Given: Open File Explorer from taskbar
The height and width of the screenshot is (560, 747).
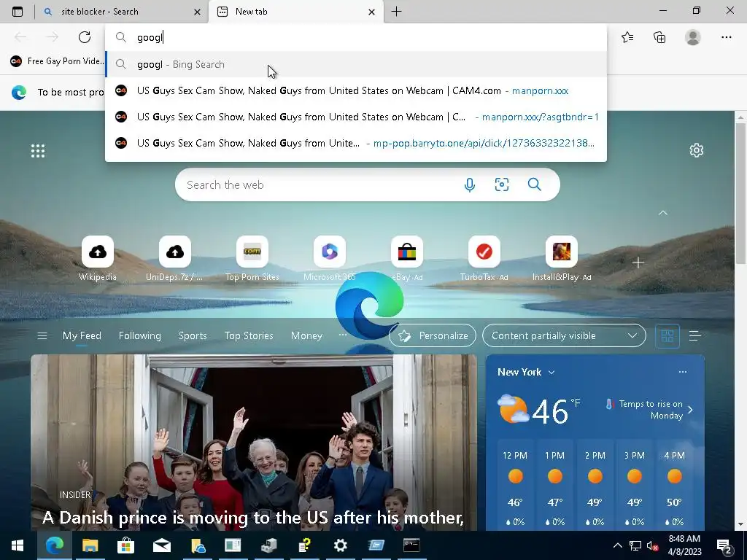Looking at the screenshot, I should click(90, 545).
